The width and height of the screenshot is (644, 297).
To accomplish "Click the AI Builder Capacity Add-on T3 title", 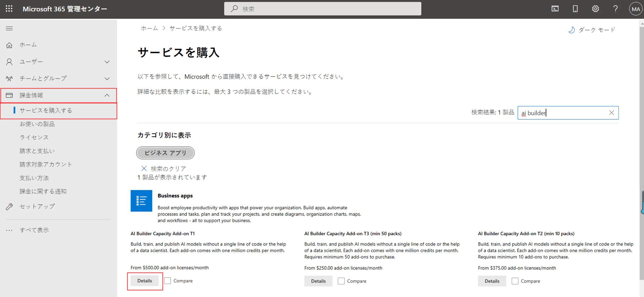I will pos(353,233).
